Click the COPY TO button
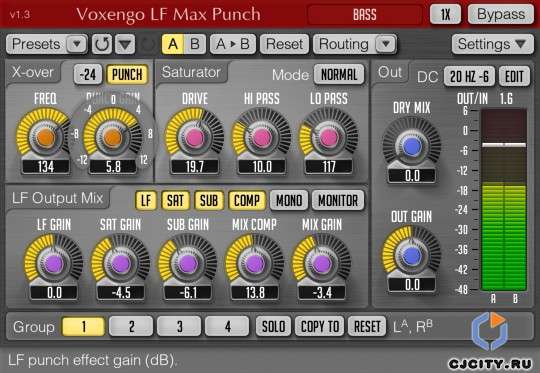The image size is (540, 373). 320,326
